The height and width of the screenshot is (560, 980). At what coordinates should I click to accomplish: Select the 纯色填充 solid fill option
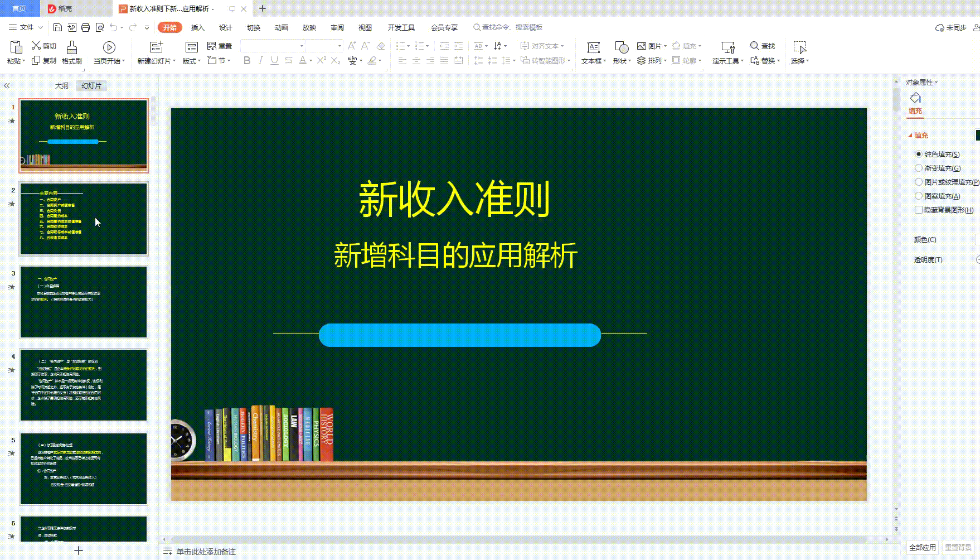(x=919, y=154)
